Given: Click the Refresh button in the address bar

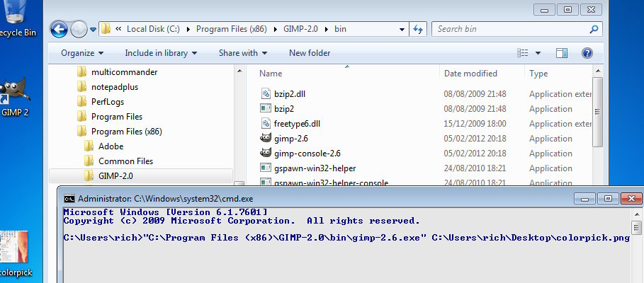Looking at the screenshot, I should (418, 29).
